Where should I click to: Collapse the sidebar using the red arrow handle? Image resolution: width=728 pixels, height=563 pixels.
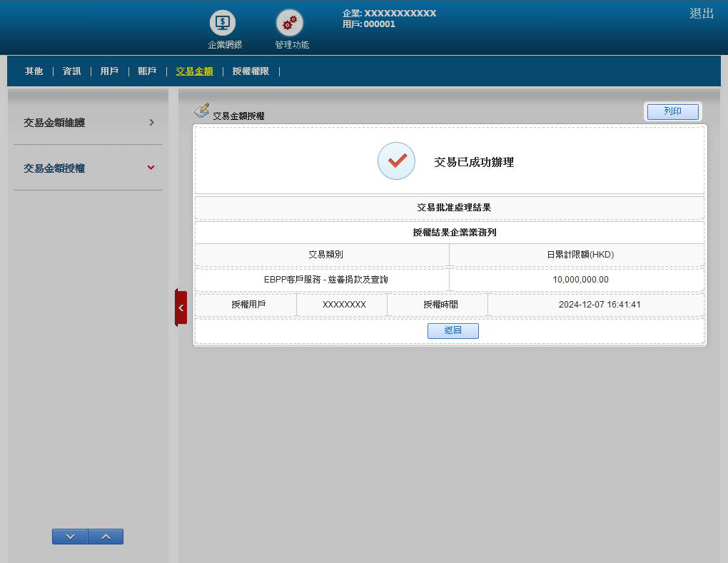[x=181, y=308]
